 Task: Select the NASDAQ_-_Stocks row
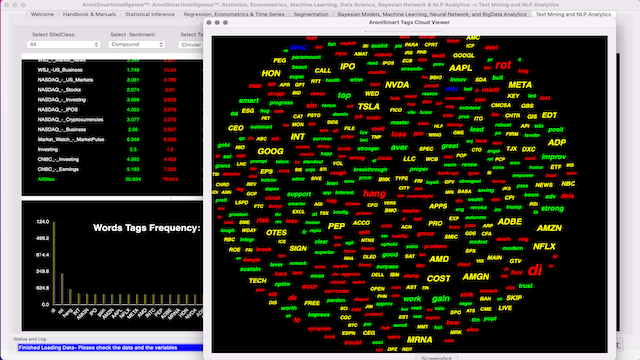[x=112, y=90]
